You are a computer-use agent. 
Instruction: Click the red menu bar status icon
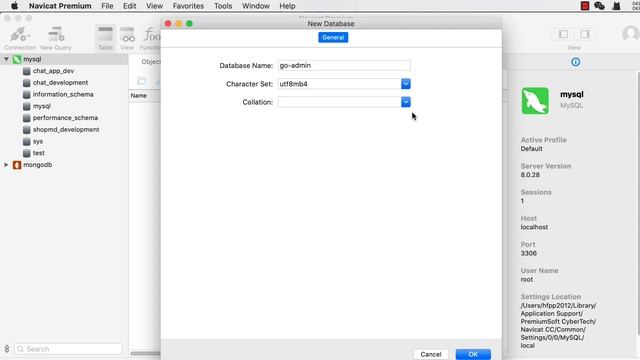[x=585, y=6]
